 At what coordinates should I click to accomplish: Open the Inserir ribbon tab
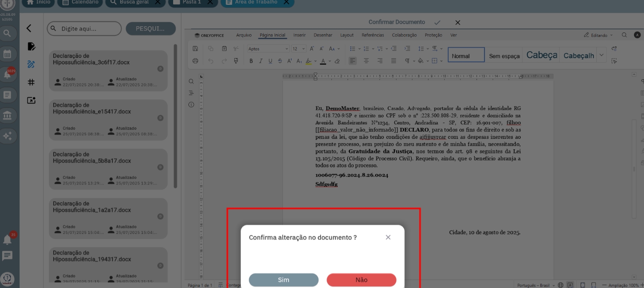click(299, 35)
